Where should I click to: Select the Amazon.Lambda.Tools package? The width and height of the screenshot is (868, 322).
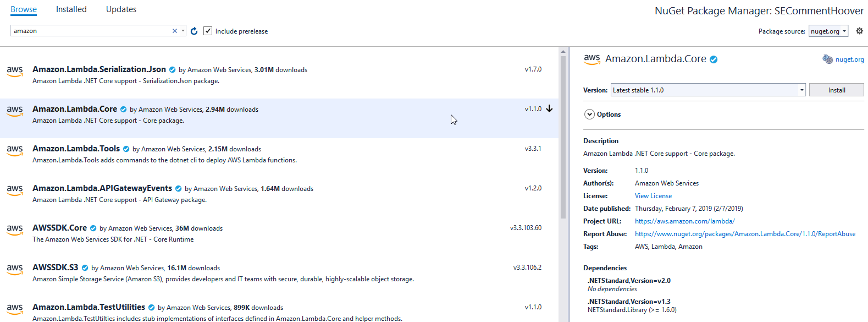(279, 158)
